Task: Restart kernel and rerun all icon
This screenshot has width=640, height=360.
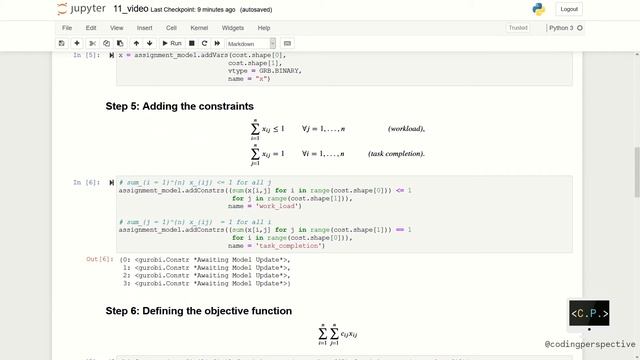Action: [x=217, y=43]
